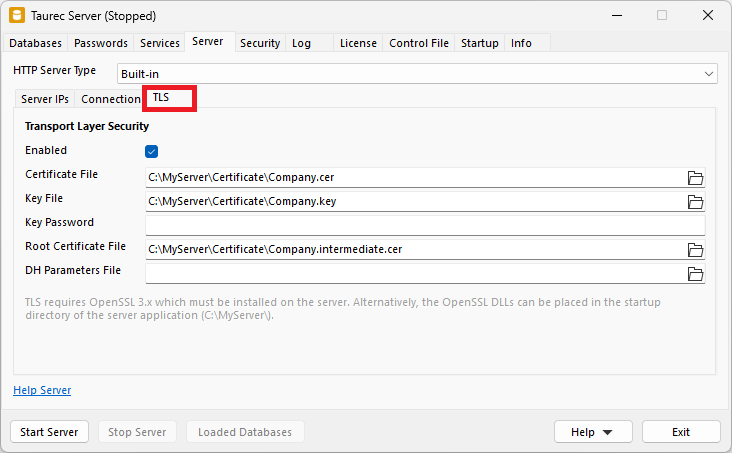Image resolution: width=732 pixels, height=453 pixels.
Task: Open the Help button dropdown arrow
Action: pyautogui.click(x=607, y=432)
